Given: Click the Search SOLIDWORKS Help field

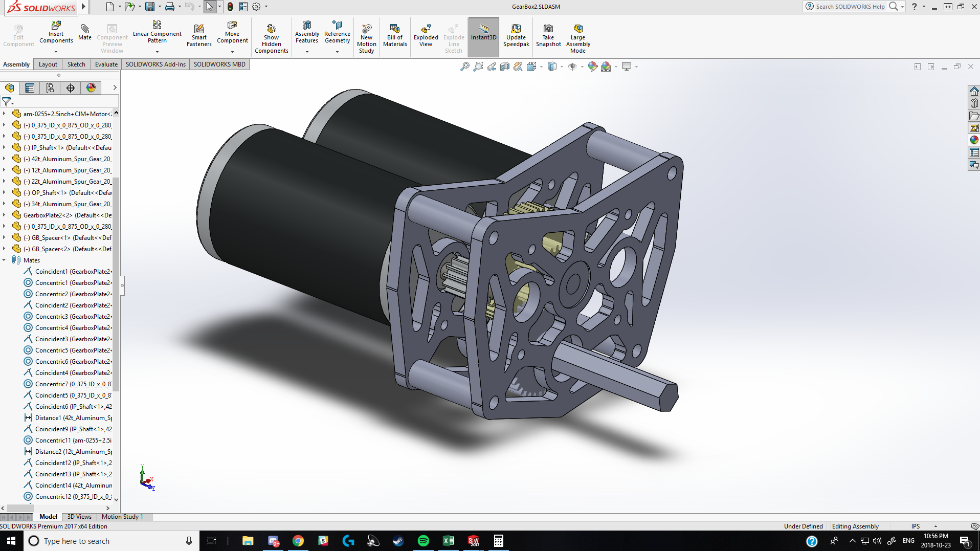Looking at the screenshot, I should [x=851, y=7].
